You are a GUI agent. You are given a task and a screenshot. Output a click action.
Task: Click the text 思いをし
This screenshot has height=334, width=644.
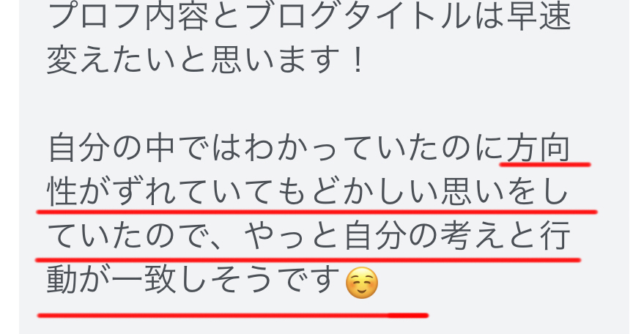click(x=505, y=192)
